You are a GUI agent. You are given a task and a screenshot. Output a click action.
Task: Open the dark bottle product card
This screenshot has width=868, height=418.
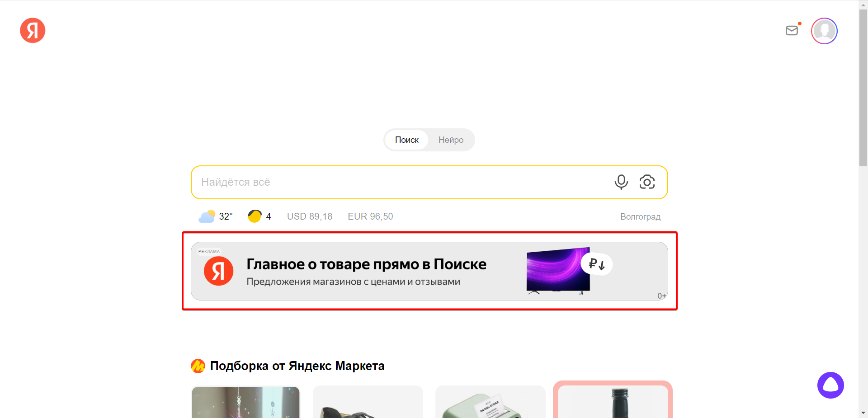[x=613, y=400]
